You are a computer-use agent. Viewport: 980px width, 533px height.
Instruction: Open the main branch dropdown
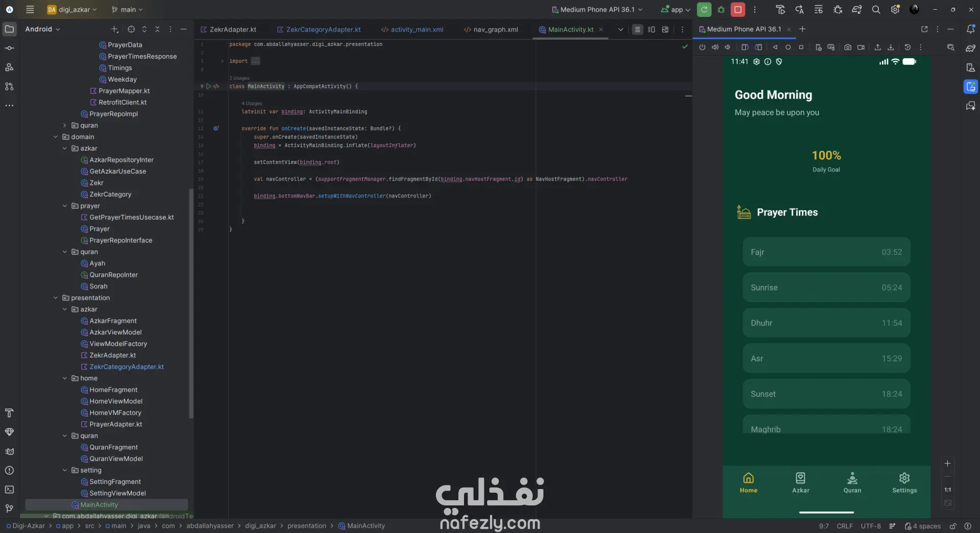click(x=127, y=10)
